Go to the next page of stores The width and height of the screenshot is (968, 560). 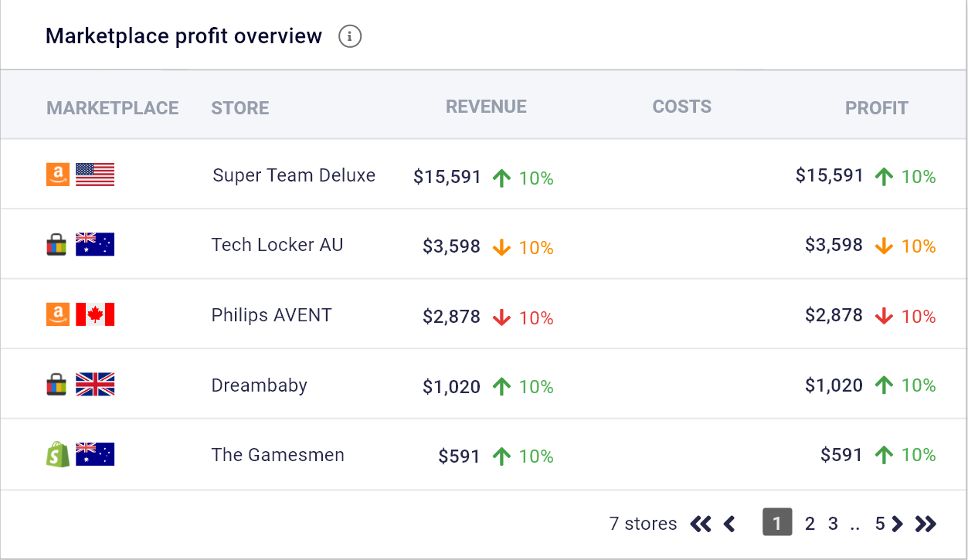pos(897,524)
